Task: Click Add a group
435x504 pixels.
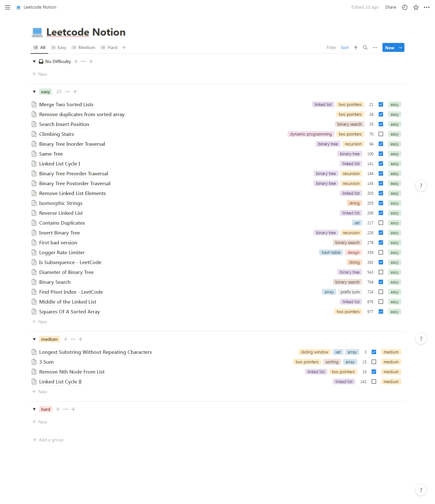Action: [48, 440]
